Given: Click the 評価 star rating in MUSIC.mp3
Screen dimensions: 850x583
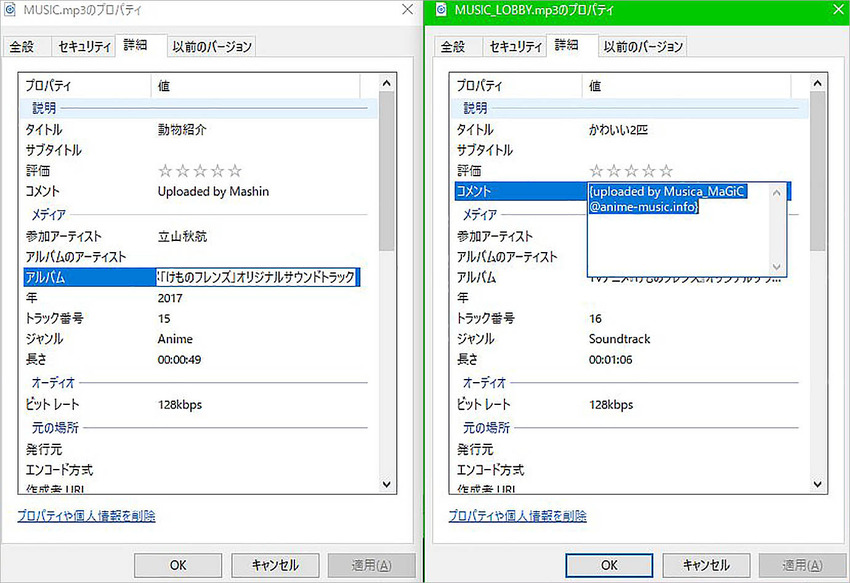Looking at the screenshot, I should click(x=200, y=171).
